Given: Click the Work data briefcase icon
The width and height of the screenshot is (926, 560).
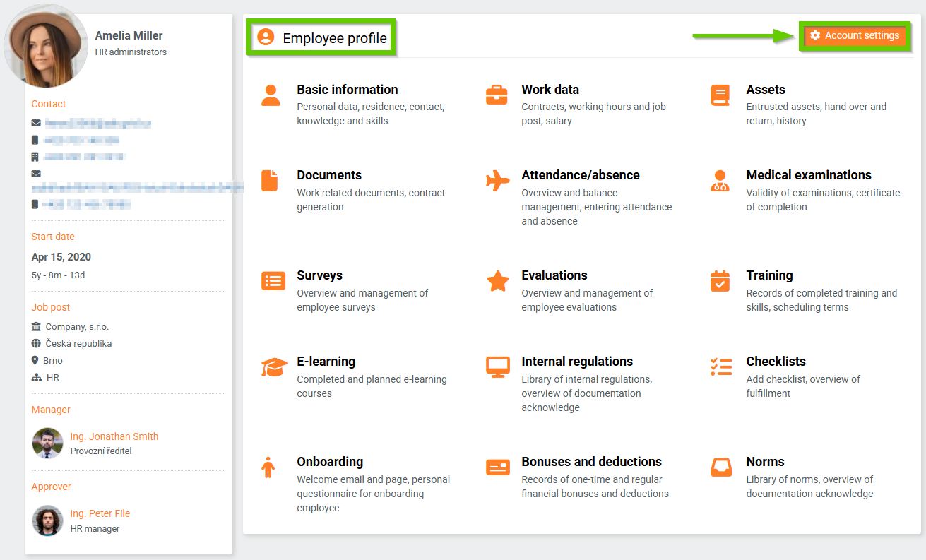Looking at the screenshot, I should click(x=497, y=95).
